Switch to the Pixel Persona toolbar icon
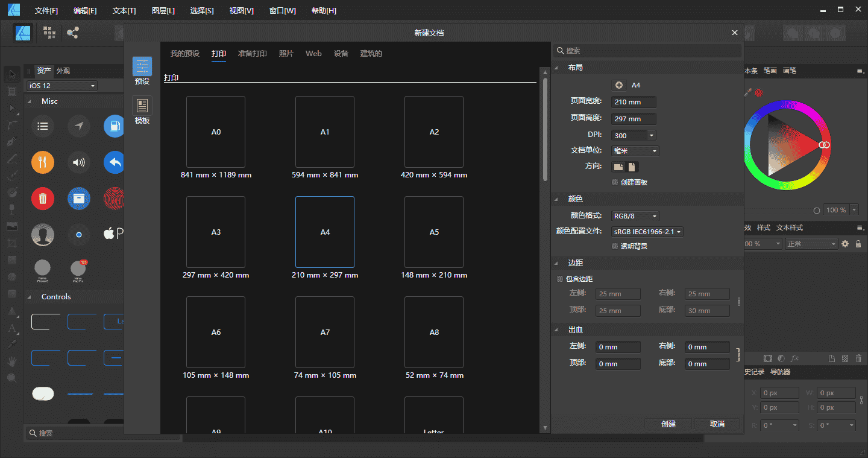This screenshot has width=868, height=458. (50, 33)
